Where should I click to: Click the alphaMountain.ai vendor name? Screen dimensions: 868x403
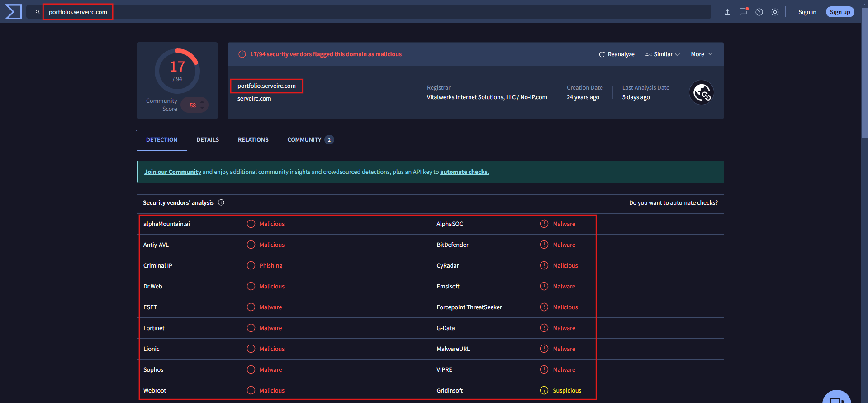(166, 224)
